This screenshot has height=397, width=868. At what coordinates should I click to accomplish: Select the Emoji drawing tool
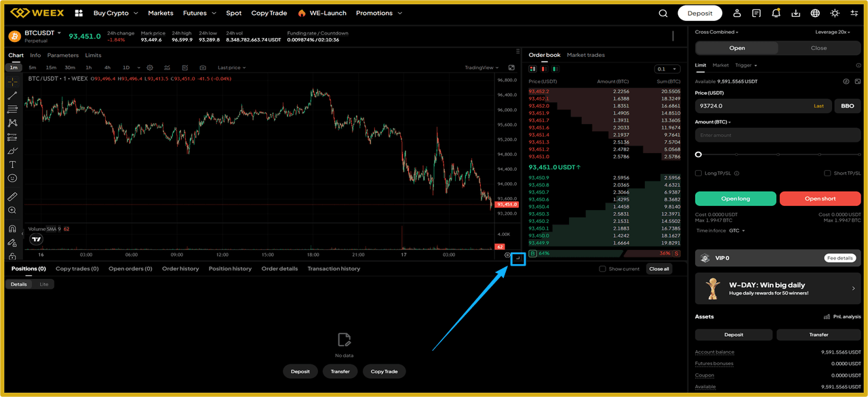[12, 177]
